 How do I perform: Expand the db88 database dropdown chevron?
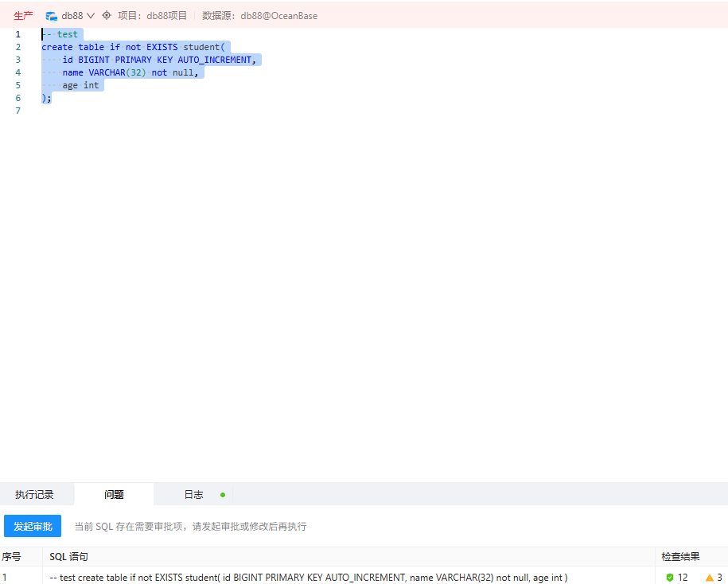tap(90, 16)
